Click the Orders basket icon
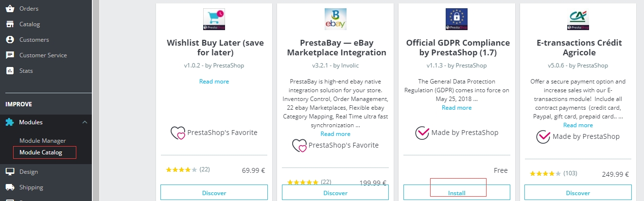Image resolution: width=644 pixels, height=201 pixels. [x=9, y=8]
